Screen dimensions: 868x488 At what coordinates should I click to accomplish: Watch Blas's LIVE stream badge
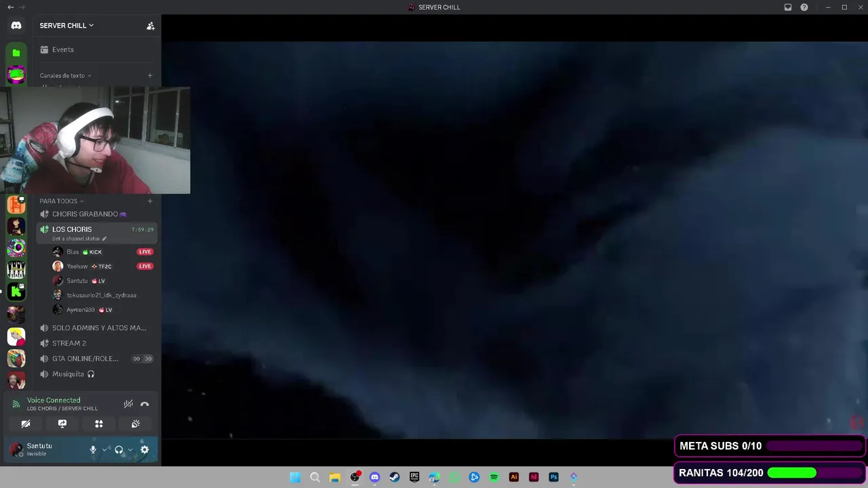[x=144, y=252]
